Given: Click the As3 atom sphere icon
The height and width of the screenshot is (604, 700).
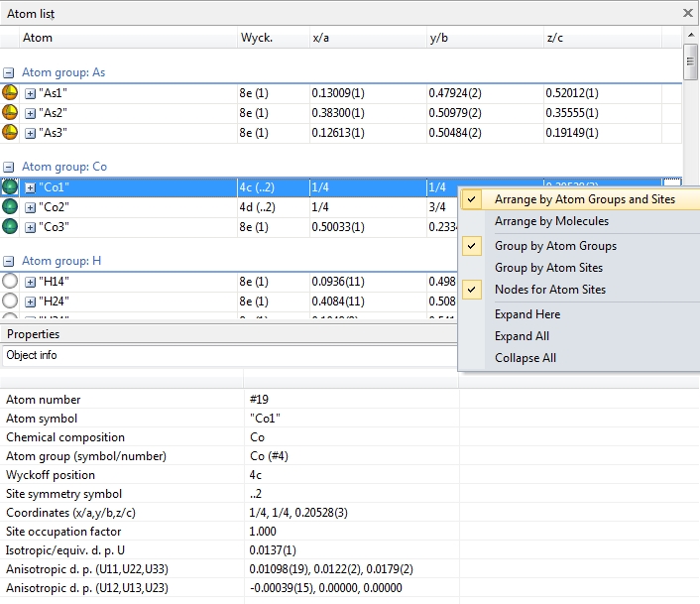Looking at the screenshot, I should [x=10, y=133].
